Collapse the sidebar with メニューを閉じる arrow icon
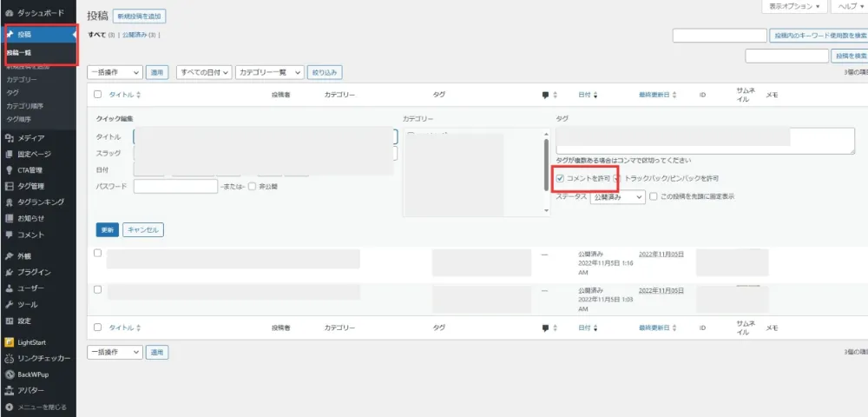The height and width of the screenshot is (417, 868). (9, 407)
